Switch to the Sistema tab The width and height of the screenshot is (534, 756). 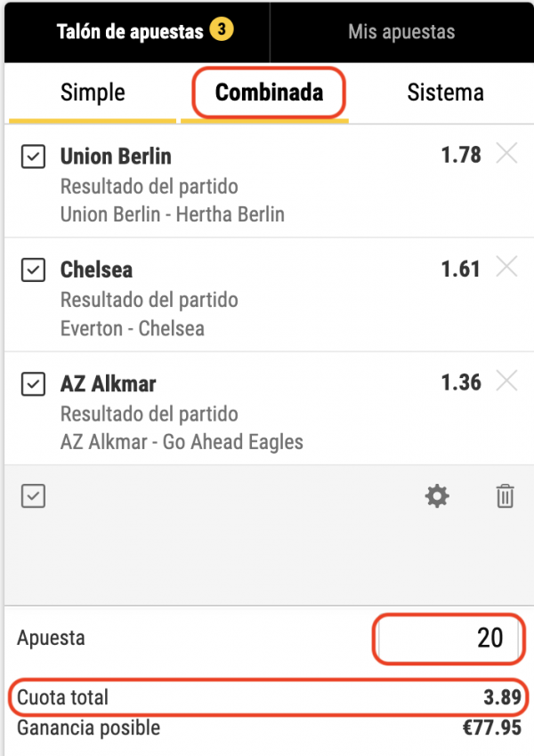(445, 92)
